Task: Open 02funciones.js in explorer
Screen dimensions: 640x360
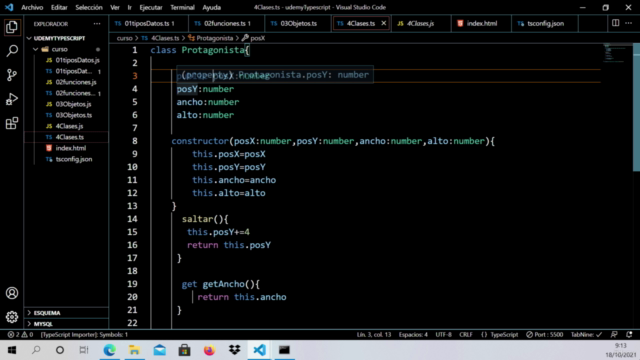Action: 76,82
